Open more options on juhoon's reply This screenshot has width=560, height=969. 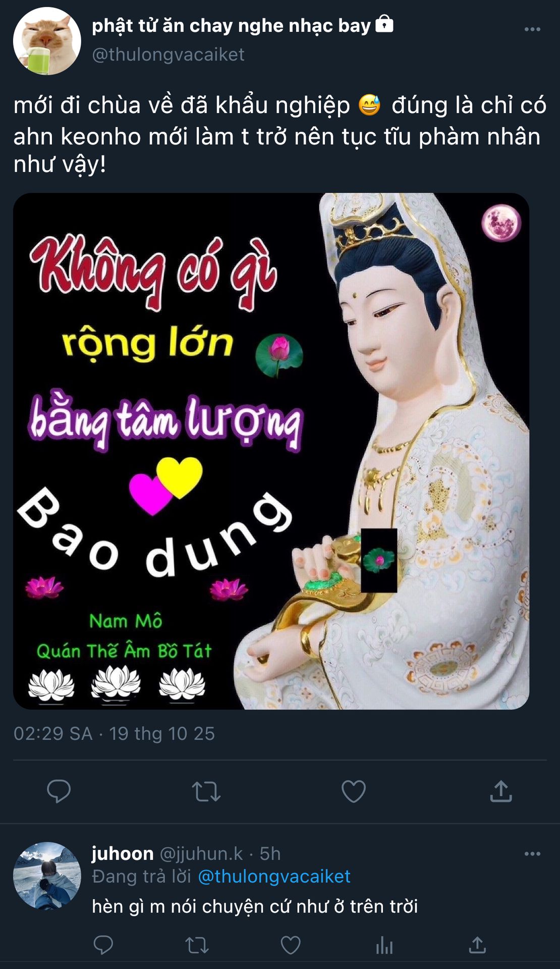pos(532,853)
